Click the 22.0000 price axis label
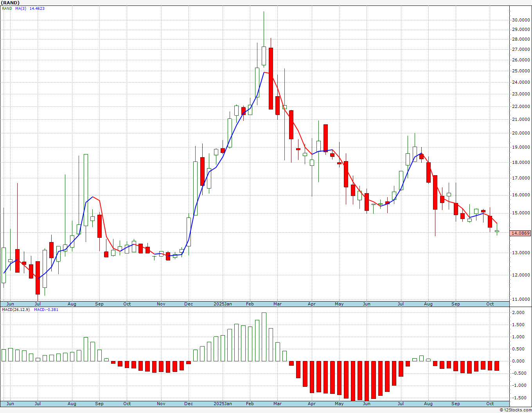 tap(521, 106)
